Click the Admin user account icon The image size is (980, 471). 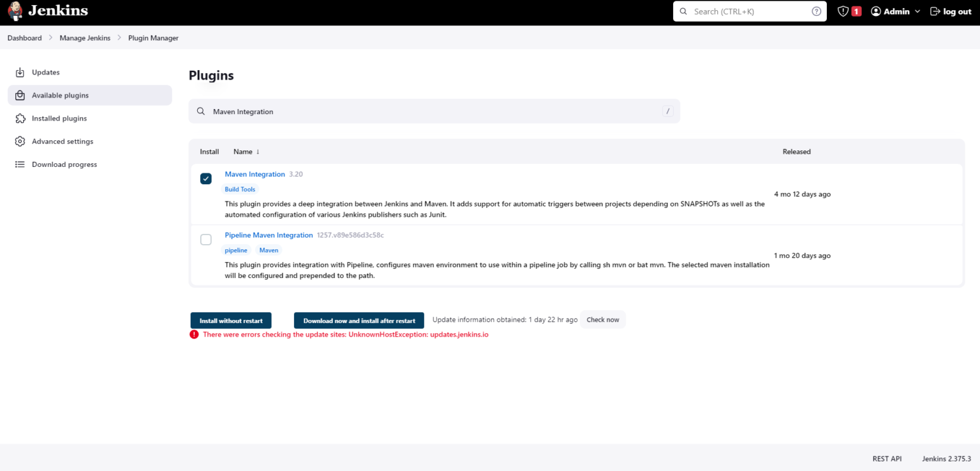[875, 11]
